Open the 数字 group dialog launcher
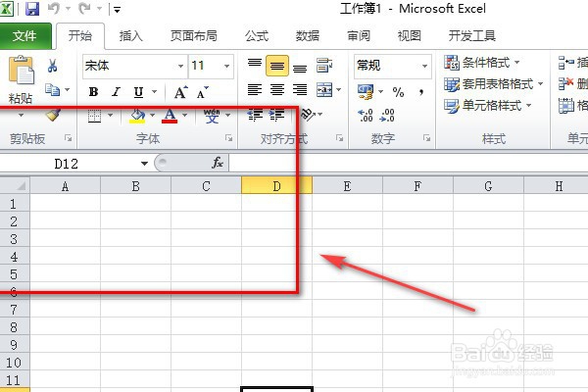The image size is (588, 392). click(426, 138)
